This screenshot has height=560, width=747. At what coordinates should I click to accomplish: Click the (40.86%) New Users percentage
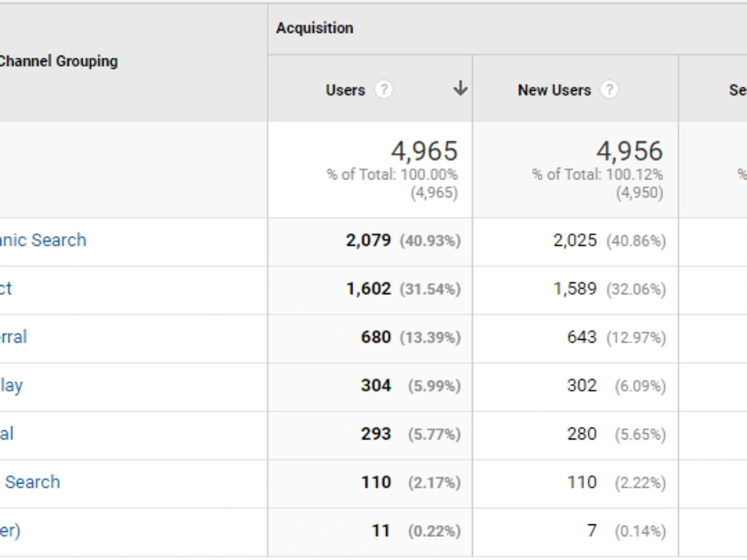636,241
